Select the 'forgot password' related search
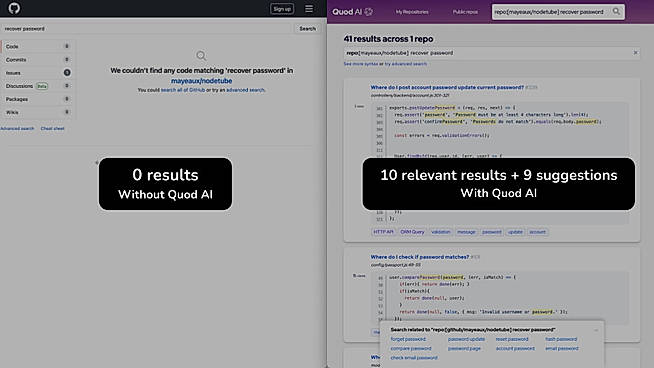 coord(408,339)
